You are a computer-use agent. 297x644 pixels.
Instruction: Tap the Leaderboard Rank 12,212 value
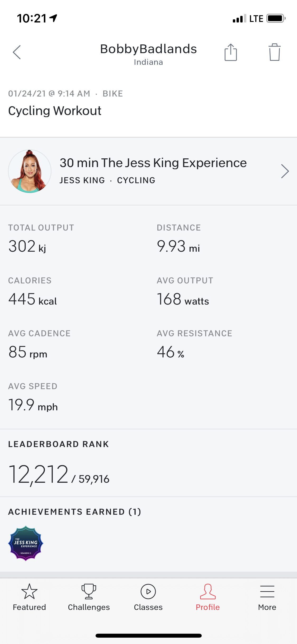39,475
